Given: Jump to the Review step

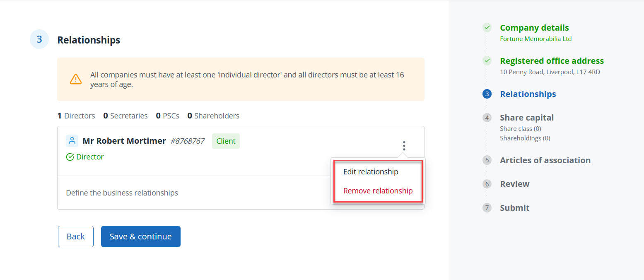Looking at the screenshot, I should click(x=514, y=184).
